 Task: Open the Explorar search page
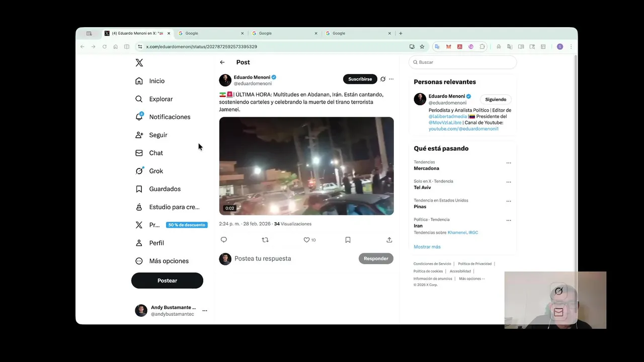(x=154, y=99)
